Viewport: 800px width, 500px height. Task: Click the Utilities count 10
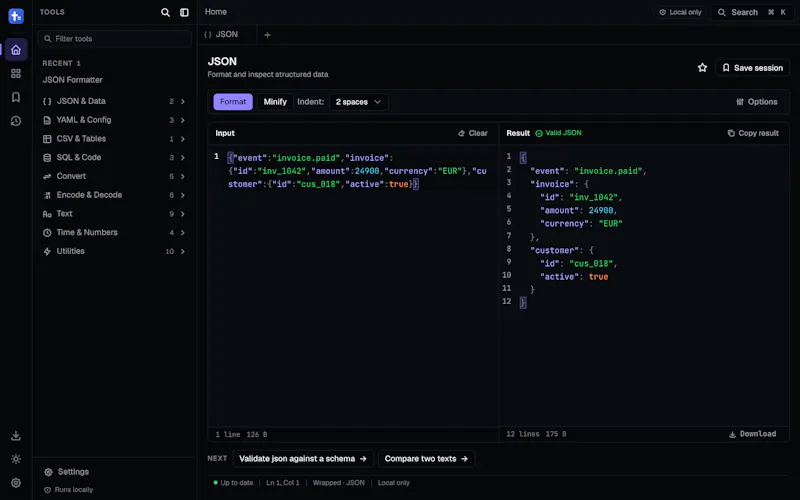(x=169, y=252)
